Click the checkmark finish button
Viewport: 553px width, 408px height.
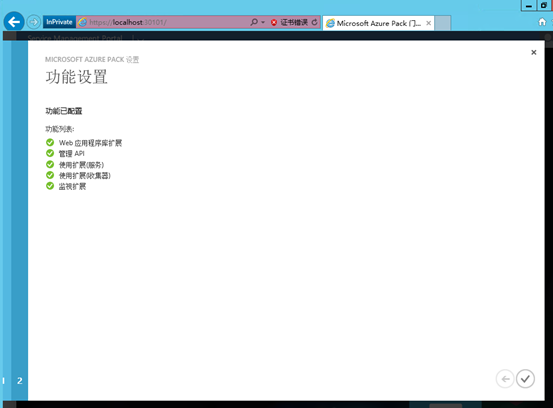525,379
